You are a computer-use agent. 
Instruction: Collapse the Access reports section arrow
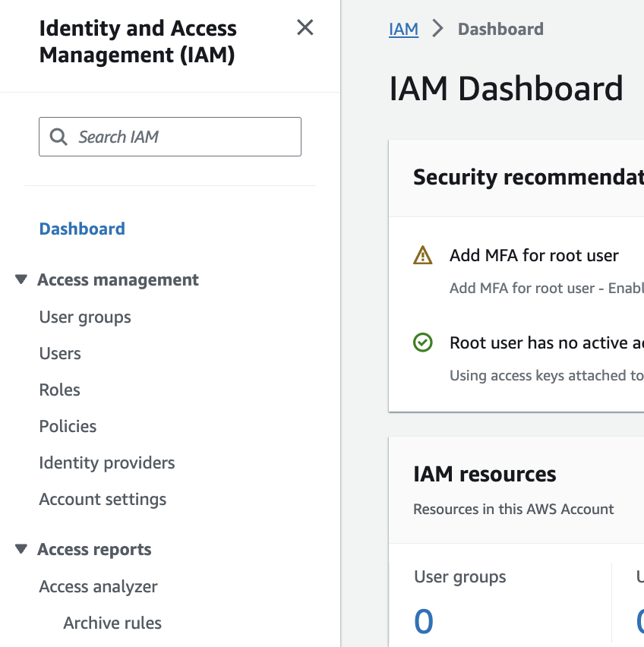tap(21, 549)
